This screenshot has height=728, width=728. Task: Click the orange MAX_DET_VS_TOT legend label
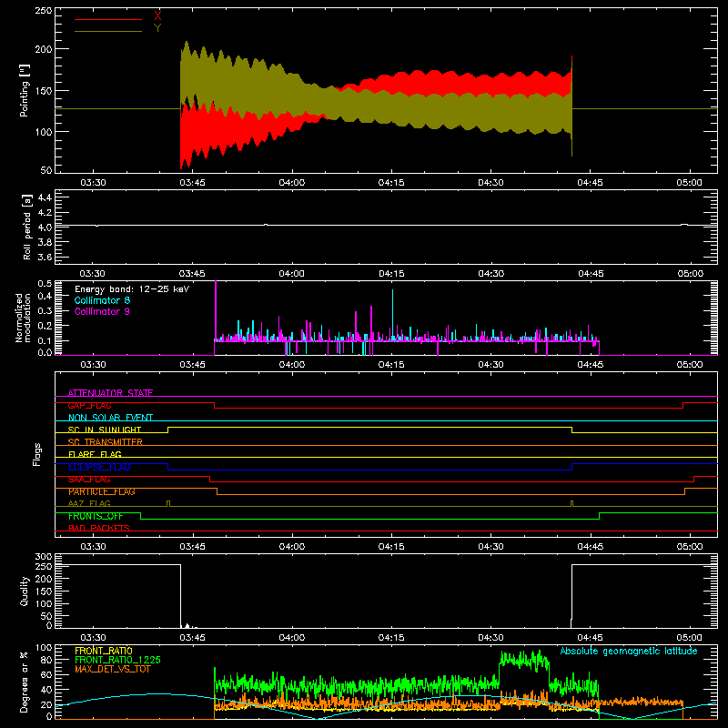tap(112, 669)
